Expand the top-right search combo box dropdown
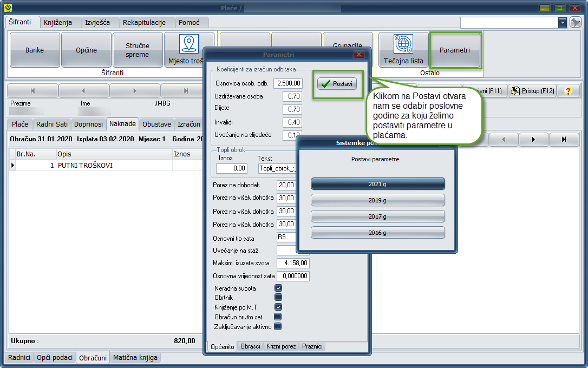This screenshot has height=368, width=588. click(563, 22)
